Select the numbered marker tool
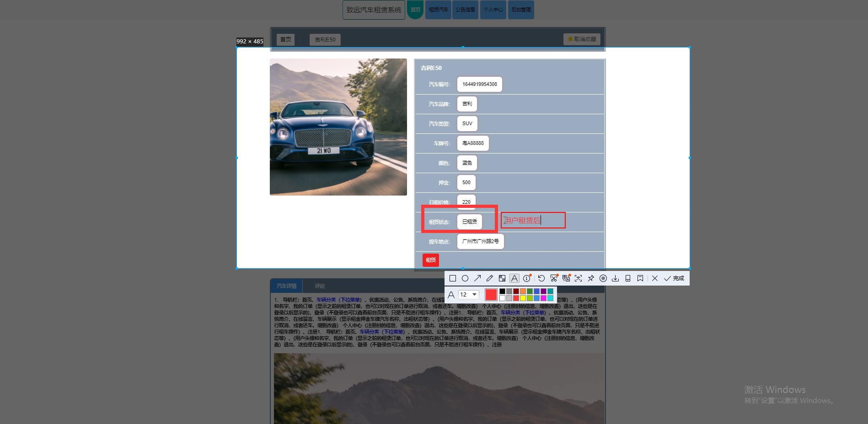The height and width of the screenshot is (424, 868). click(527, 278)
